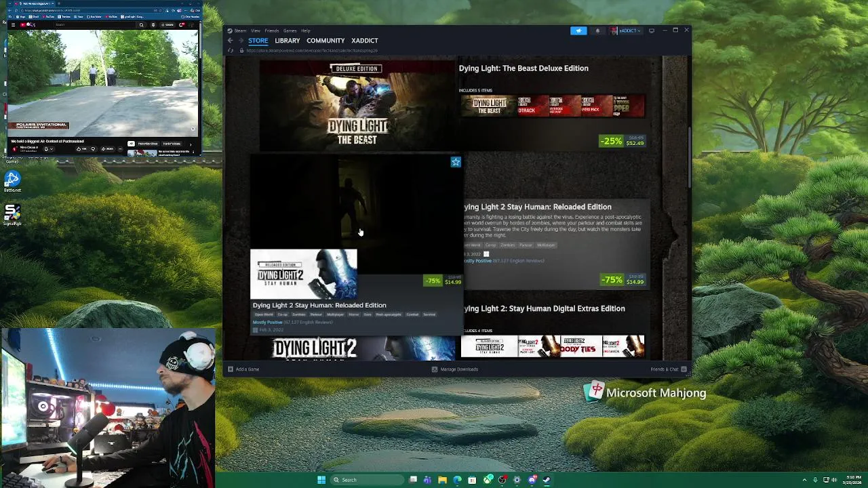Open the YouTube video more-actions menu

pyautogui.click(x=121, y=149)
